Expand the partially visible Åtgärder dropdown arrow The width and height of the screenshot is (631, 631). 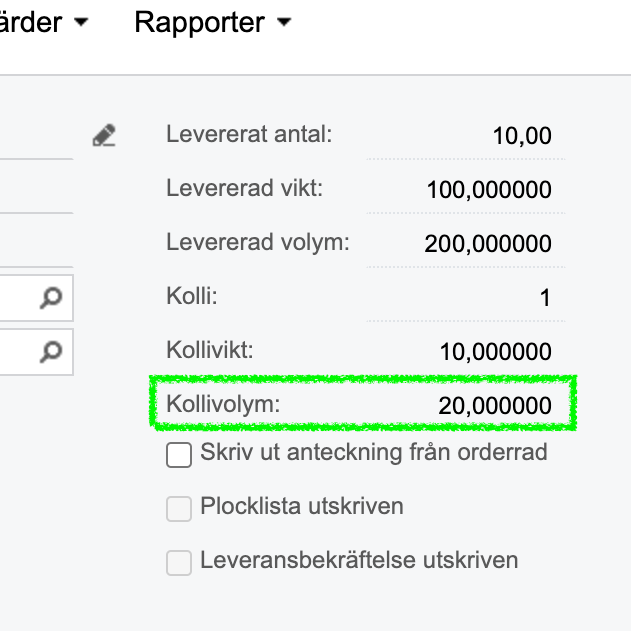pos(80,22)
